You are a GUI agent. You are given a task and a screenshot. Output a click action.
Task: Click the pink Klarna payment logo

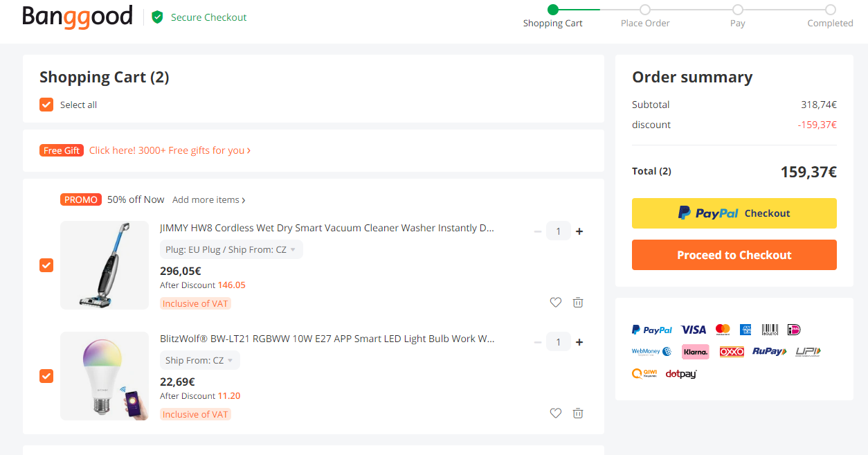coord(696,352)
